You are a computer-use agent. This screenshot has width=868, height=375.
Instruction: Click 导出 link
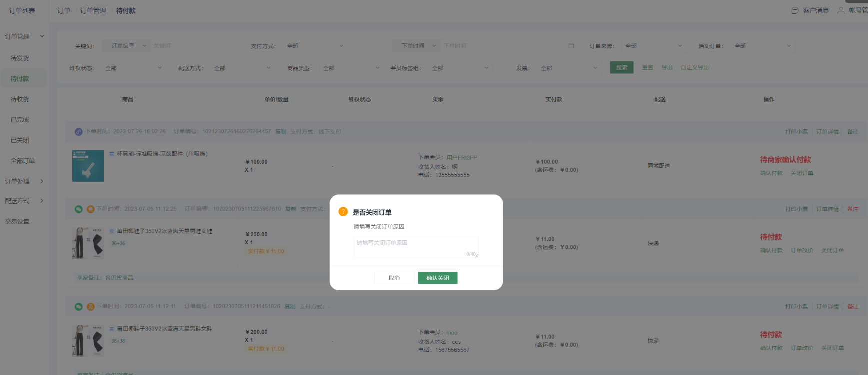(x=667, y=67)
